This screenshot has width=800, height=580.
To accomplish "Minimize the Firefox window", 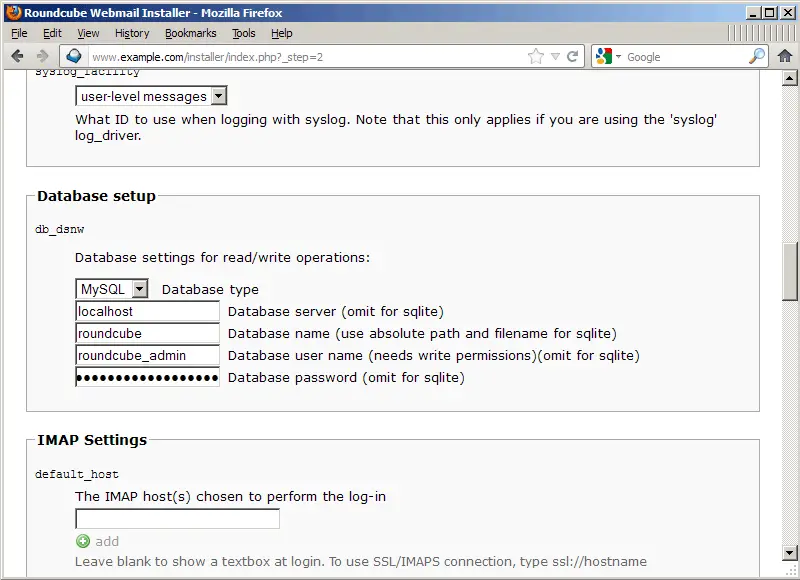I will tap(753, 12).
